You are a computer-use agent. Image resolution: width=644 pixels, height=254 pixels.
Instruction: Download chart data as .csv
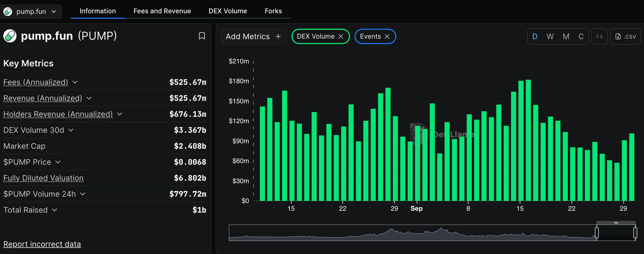(626, 36)
